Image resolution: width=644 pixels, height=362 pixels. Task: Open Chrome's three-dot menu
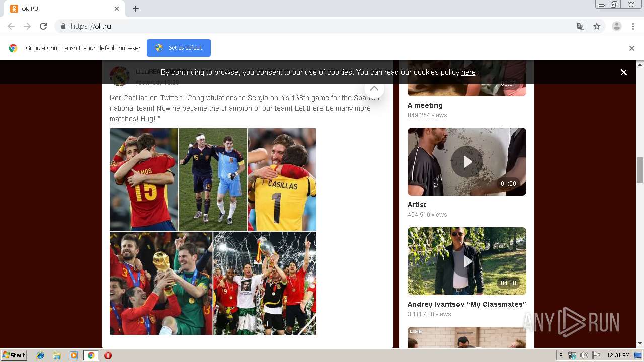(633, 26)
